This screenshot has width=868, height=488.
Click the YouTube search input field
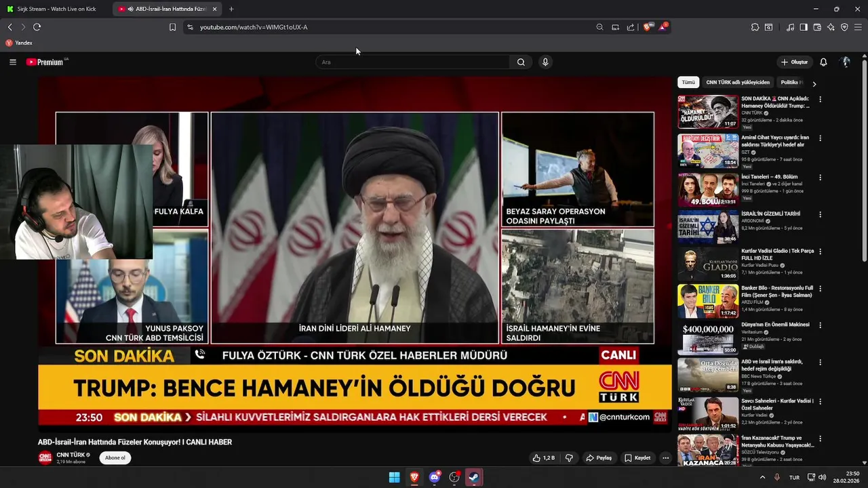[x=412, y=62]
